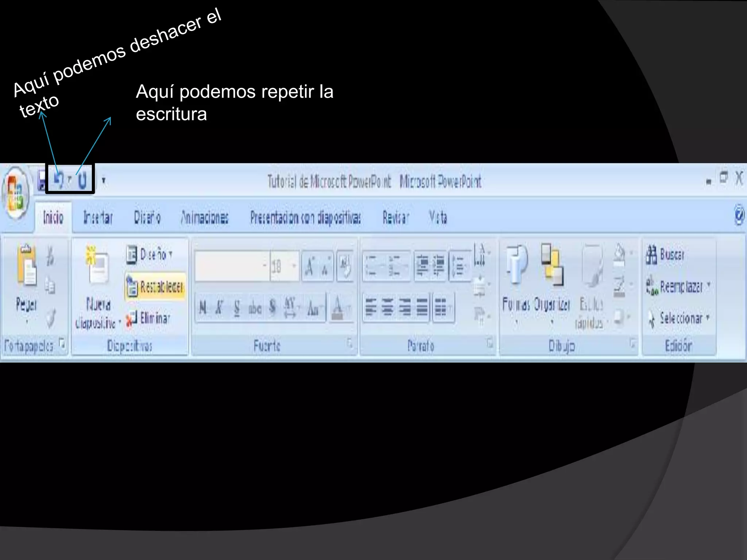Align text right in Párrafo group
Image resolution: width=747 pixels, height=560 pixels.
tap(405, 308)
